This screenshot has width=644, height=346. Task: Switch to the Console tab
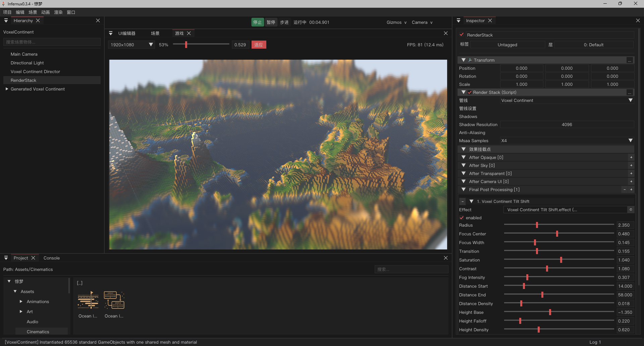point(52,258)
